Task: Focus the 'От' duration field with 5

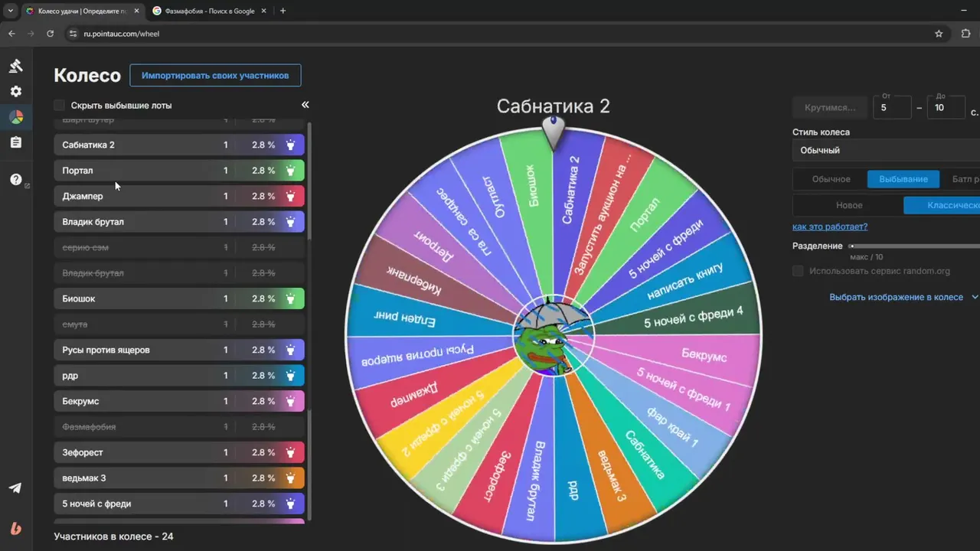Action: click(892, 107)
